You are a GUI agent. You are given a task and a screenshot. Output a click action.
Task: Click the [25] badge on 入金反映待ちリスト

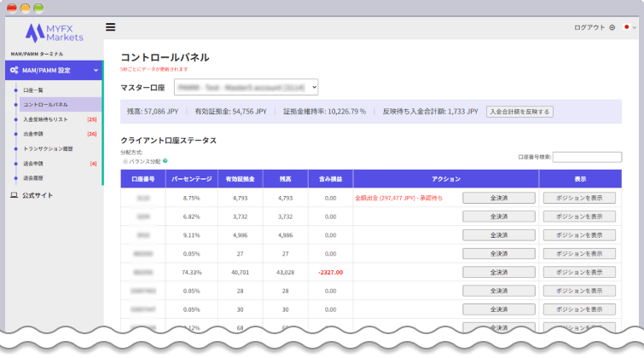tap(92, 119)
